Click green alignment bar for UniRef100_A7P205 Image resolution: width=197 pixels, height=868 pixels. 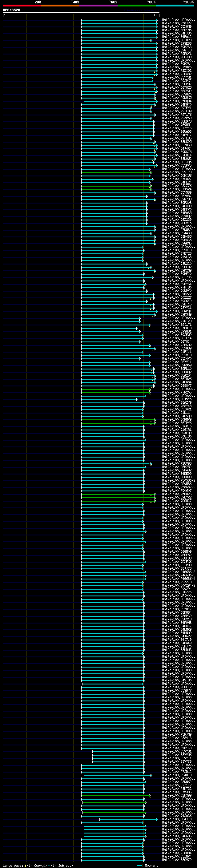(115, 393)
